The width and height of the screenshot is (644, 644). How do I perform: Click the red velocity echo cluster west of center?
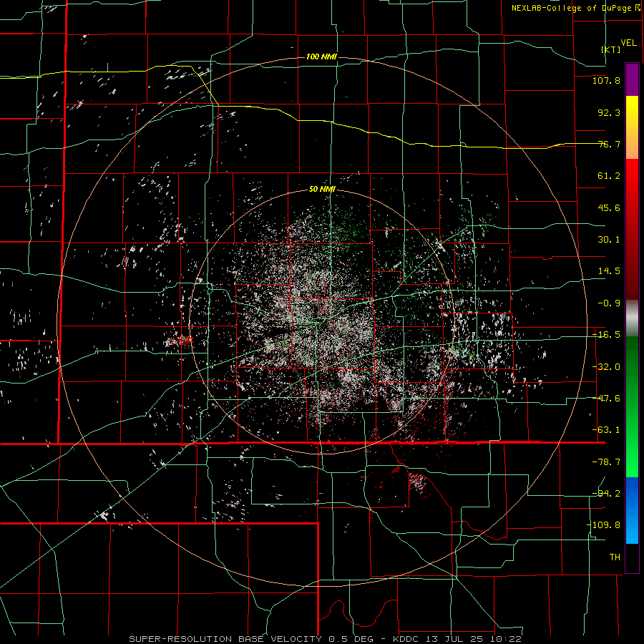[180, 341]
